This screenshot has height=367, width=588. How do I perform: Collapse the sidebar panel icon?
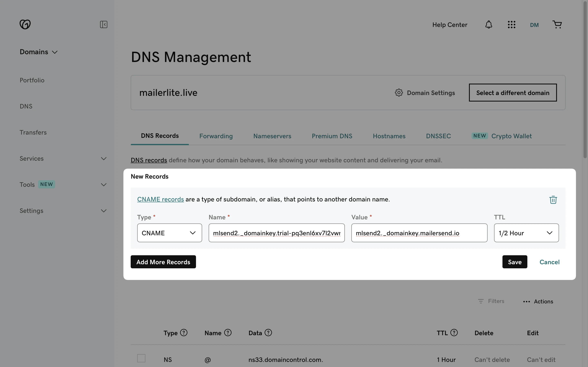(x=104, y=24)
